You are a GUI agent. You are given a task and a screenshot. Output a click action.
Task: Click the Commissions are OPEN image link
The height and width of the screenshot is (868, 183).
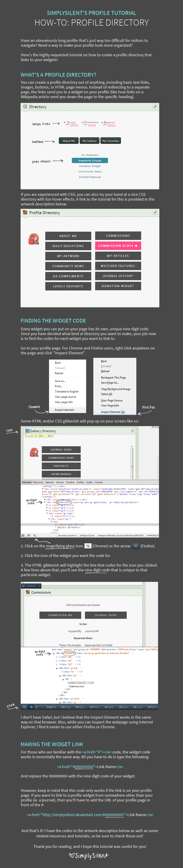click(x=90, y=124)
